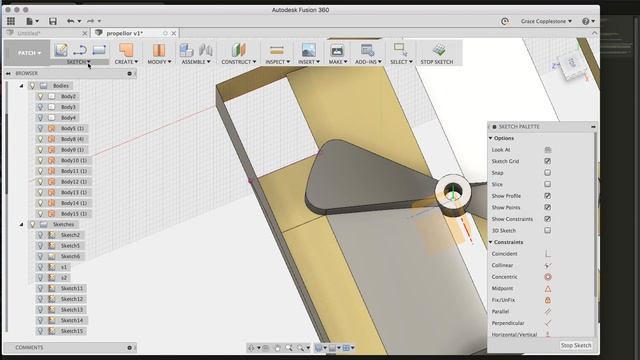This screenshot has height=360, width=640.
Task: Click the Select tool icon
Action: pos(400,50)
